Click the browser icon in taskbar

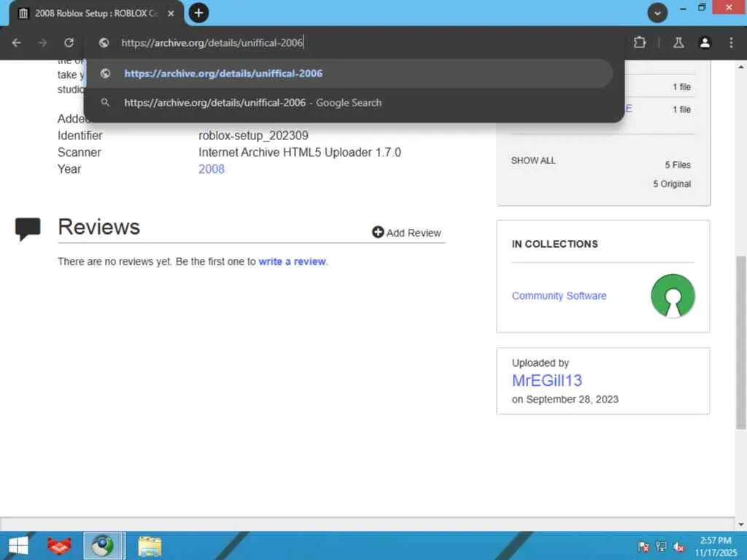104,545
